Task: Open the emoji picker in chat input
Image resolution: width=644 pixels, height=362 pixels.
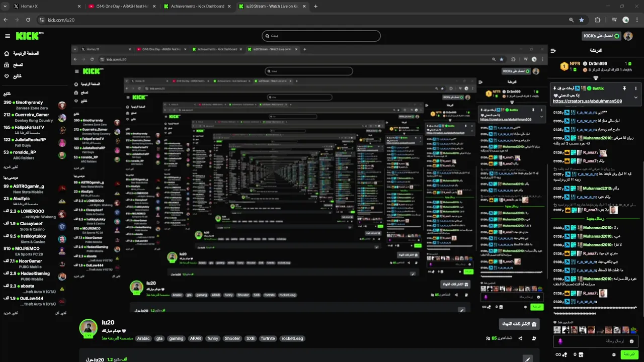Action: tap(631, 341)
